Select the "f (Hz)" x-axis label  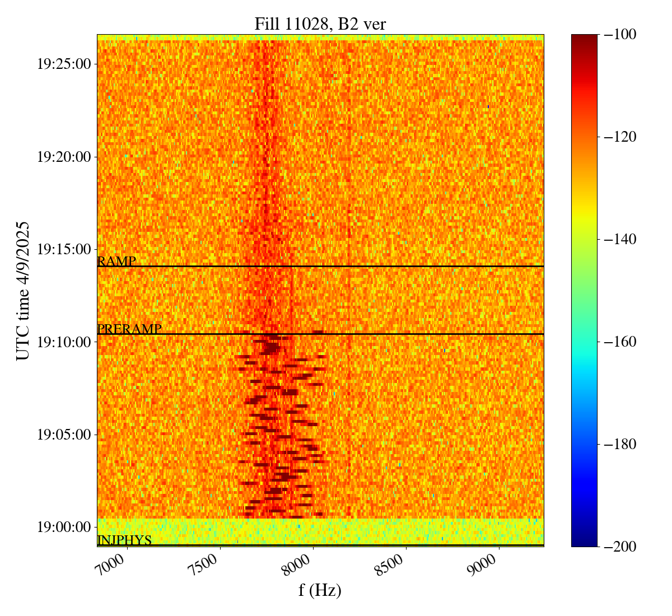pos(320,590)
